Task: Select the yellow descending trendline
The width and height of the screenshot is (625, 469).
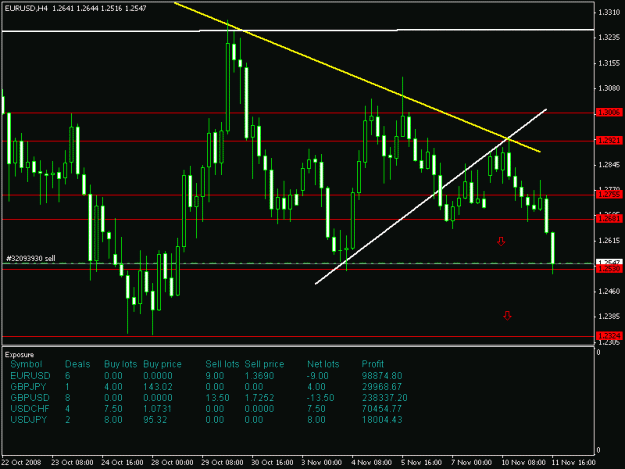Action: pyautogui.click(x=357, y=77)
